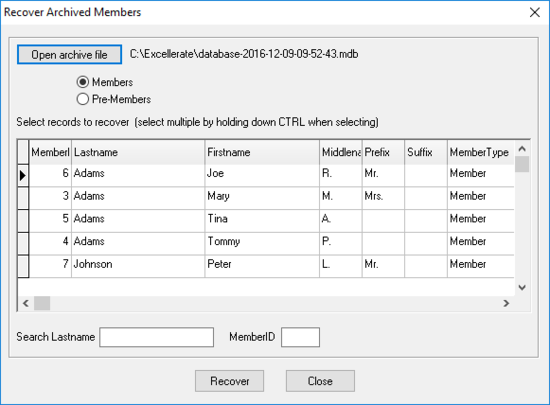Focus the Search Lastname text field
The image size is (550, 405).
156,337
